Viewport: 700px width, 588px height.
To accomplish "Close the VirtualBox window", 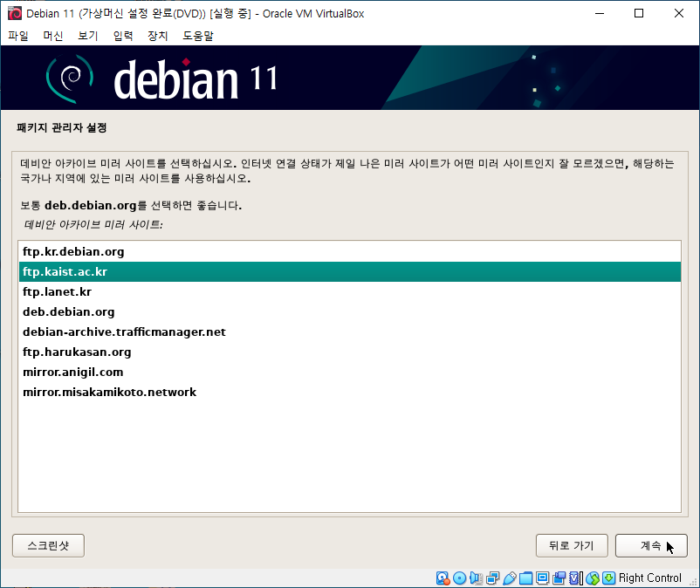I will click(678, 13).
